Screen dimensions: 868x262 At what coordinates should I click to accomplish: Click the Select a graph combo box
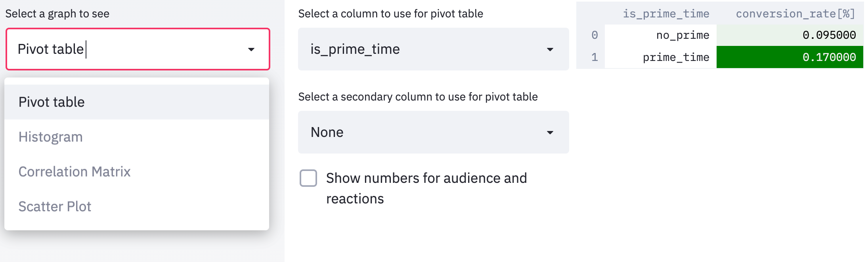(138, 49)
